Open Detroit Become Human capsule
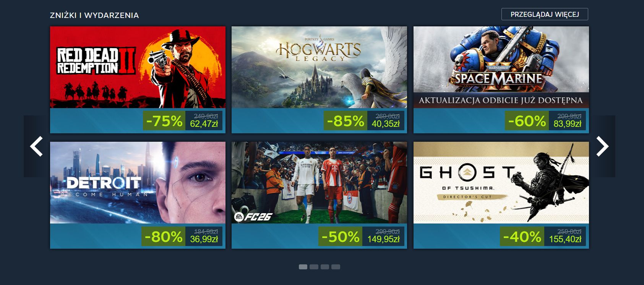Viewport: 644px width, 285px height. [138, 183]
